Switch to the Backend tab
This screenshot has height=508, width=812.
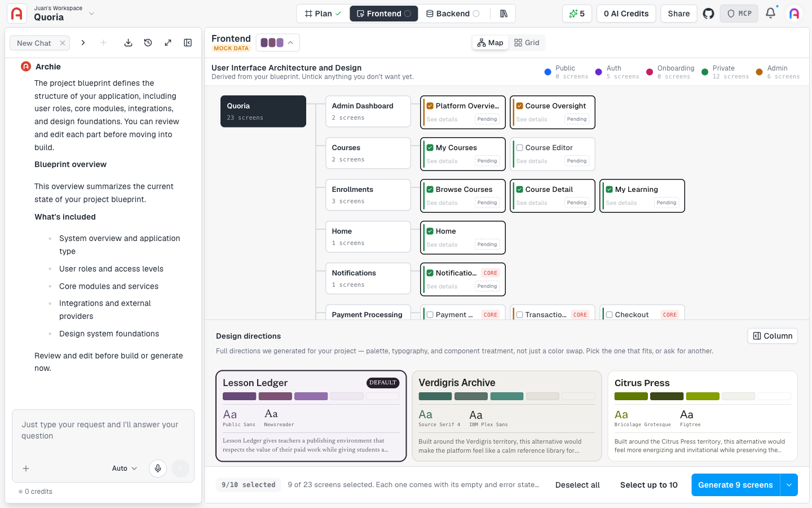click(453, 14)
